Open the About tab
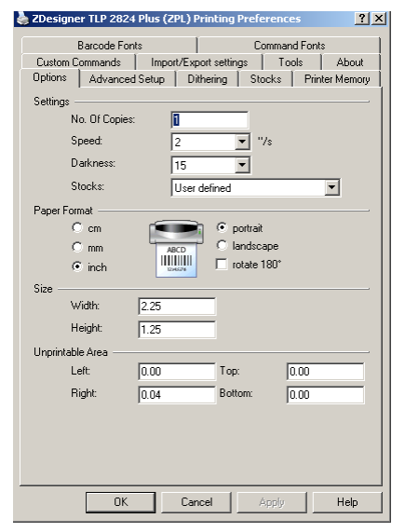The height and width of the screenshot is (532, 405). coord(350,62)
